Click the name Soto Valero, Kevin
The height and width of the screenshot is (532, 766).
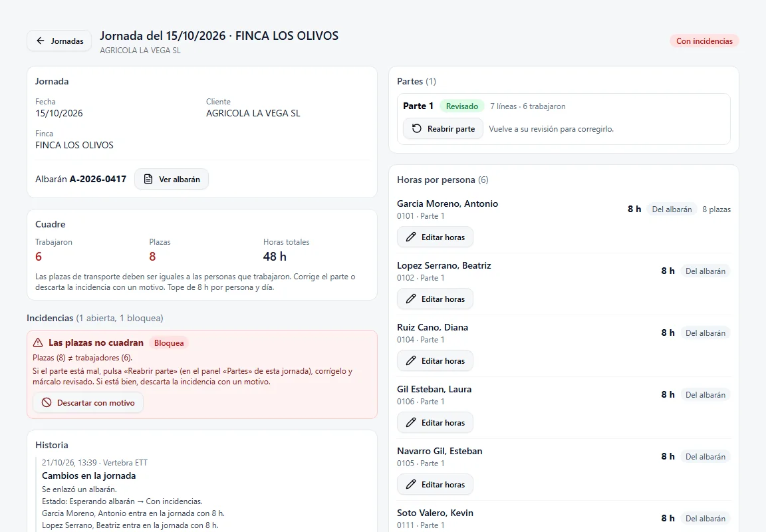435,513
